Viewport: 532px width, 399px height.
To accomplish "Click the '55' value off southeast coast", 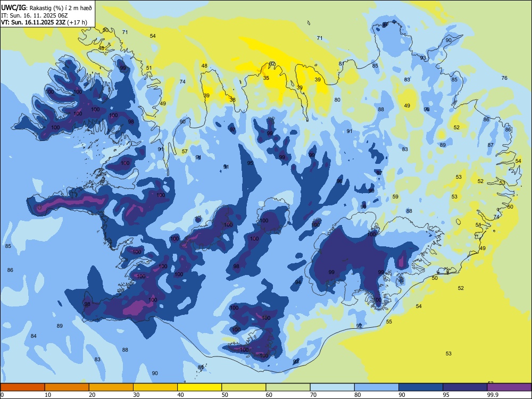I will [x=389, y=322].
